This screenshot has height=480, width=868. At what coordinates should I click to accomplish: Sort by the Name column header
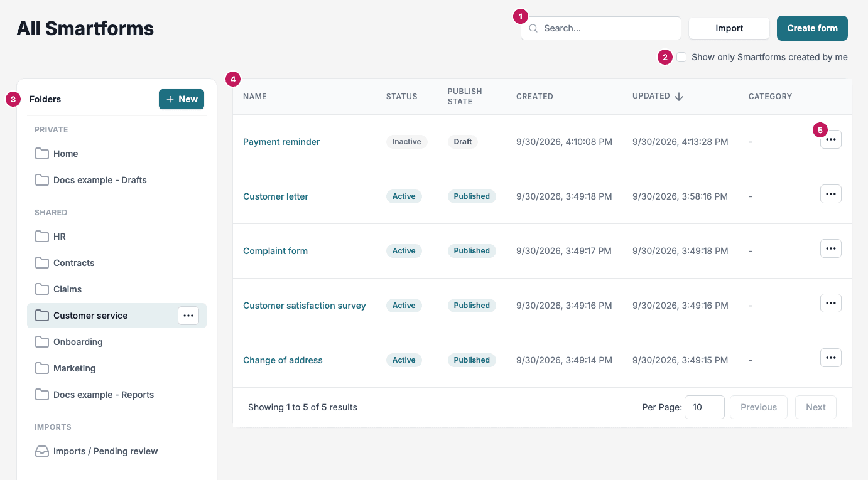point(255,97)
